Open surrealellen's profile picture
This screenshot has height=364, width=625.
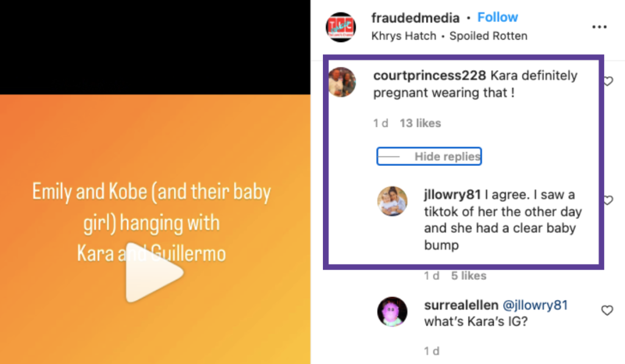pyautogui.click(x=392, y=312)
